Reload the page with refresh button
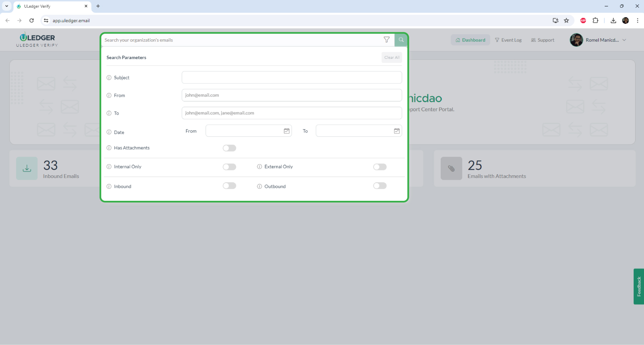This screenshot has width=644, height=345. [32, 20]
